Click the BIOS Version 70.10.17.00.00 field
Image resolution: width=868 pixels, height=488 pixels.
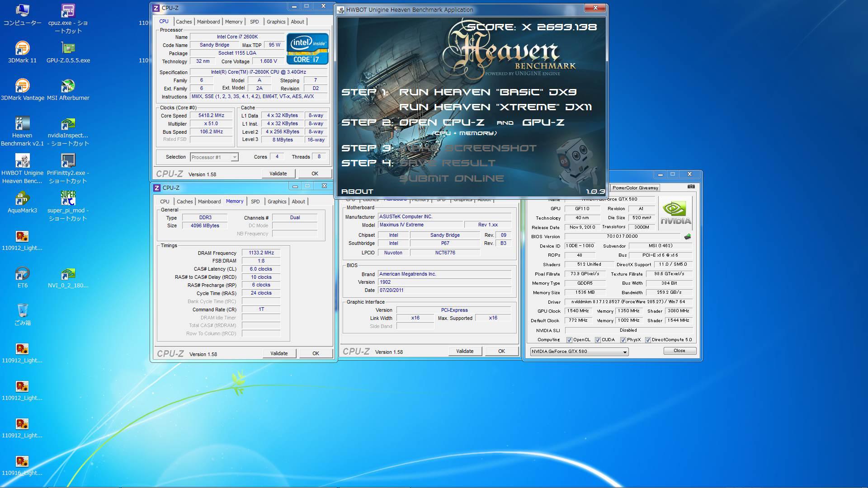coord(622,236)
